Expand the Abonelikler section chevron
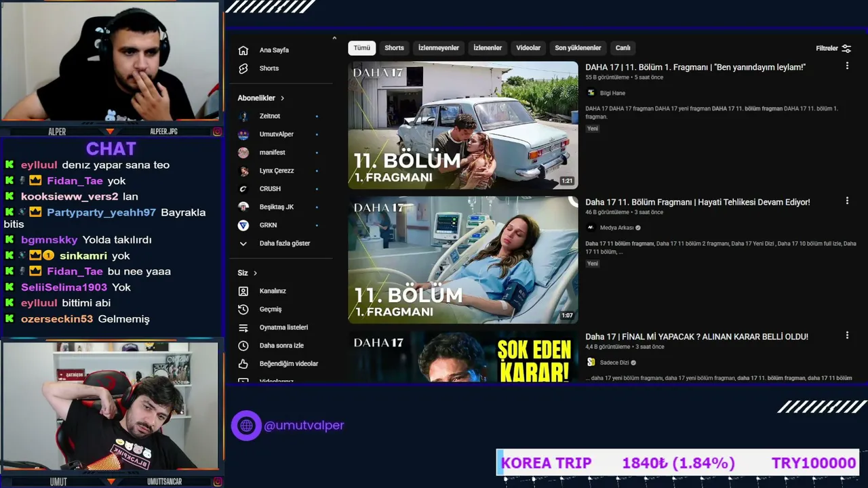This screenshot has height=488, width=868. click(282, 98)
